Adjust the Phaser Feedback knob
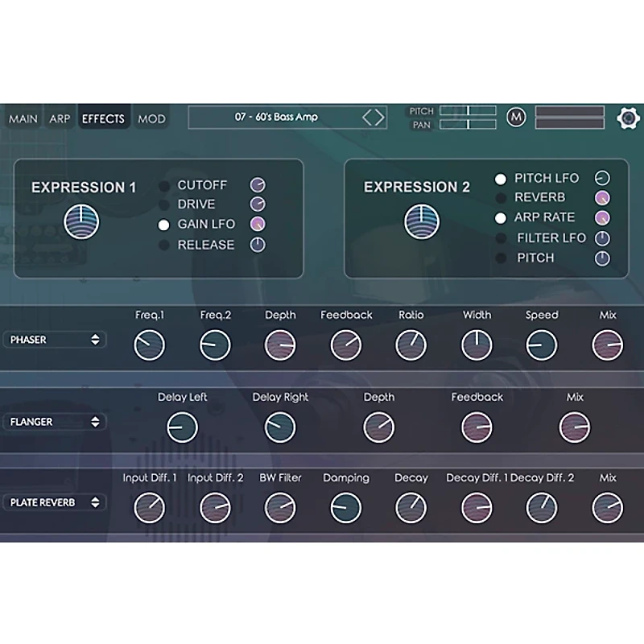This screenshot has height=644, width=644. click(345, 345)
